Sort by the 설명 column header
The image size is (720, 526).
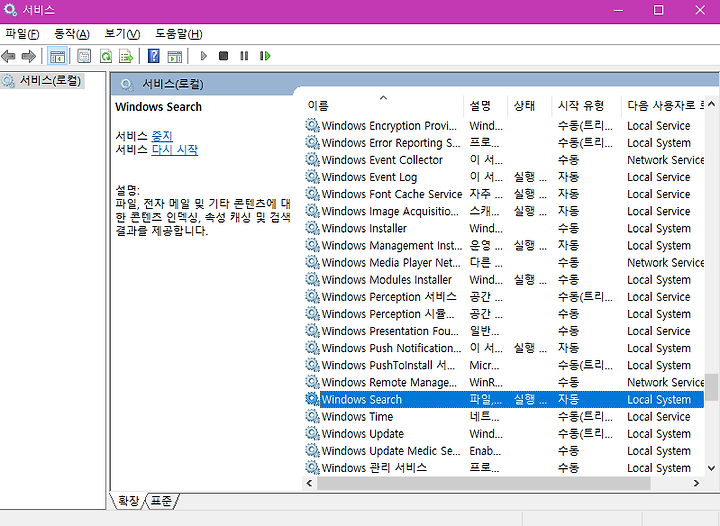click(486, 106)
